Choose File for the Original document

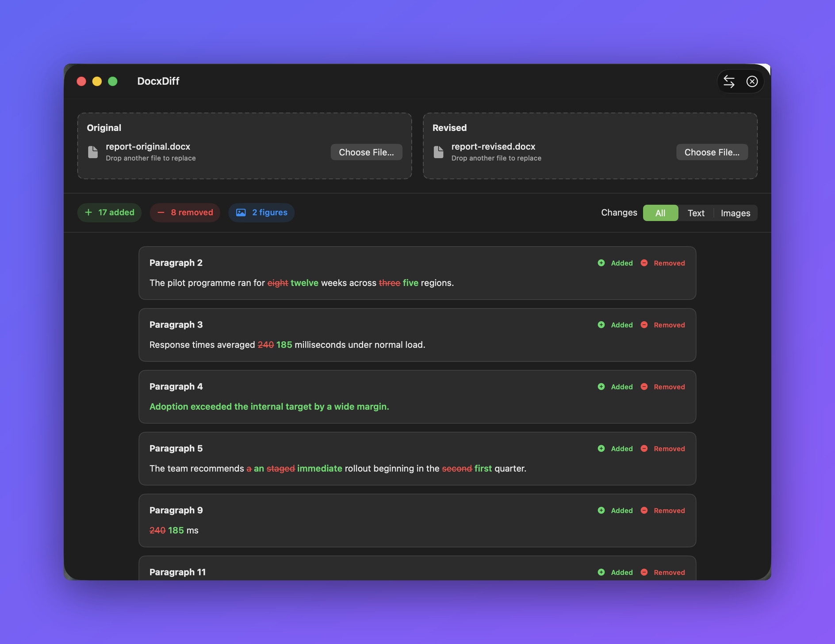(366, 152)
